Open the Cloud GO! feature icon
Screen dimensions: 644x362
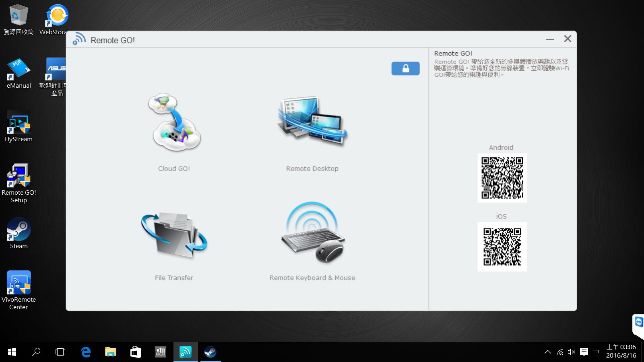click(174, 122)
